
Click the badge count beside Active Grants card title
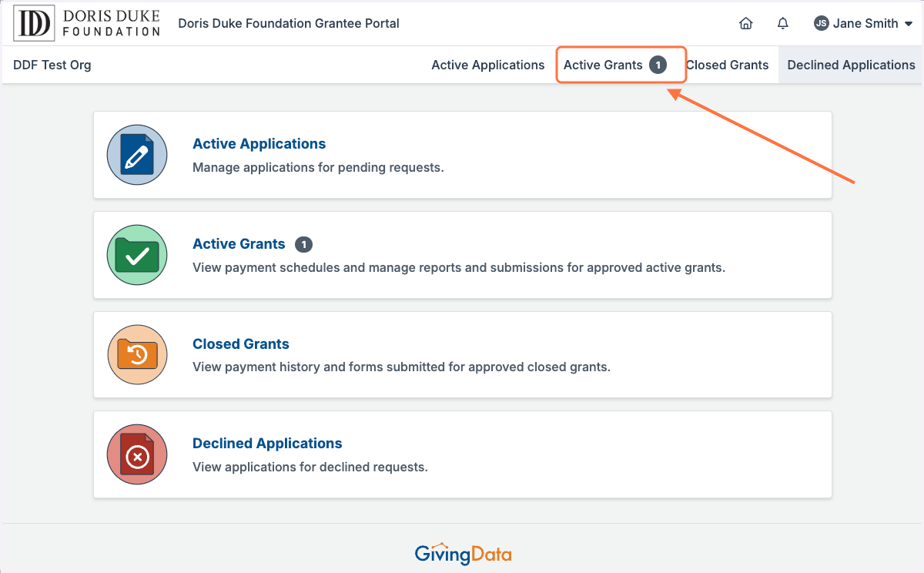(304, 244)
